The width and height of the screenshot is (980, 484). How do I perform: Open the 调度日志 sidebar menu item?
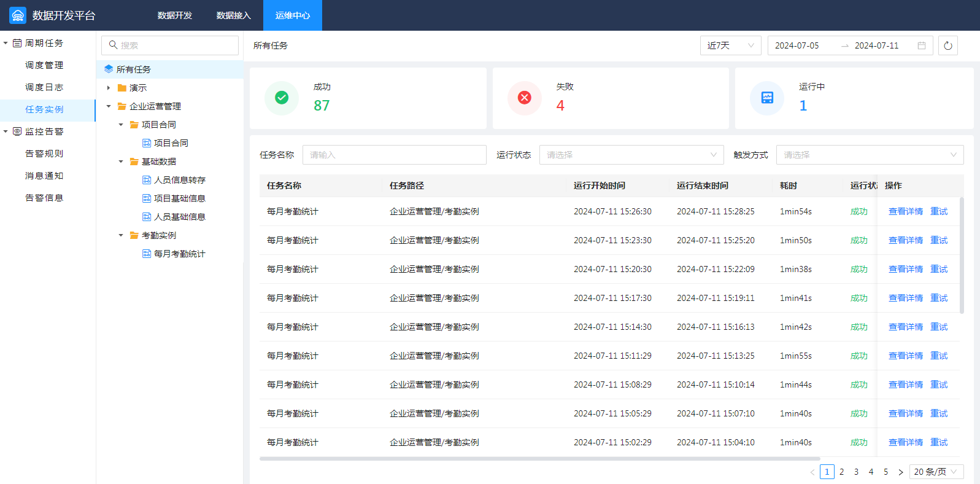(x=44, y=87)
